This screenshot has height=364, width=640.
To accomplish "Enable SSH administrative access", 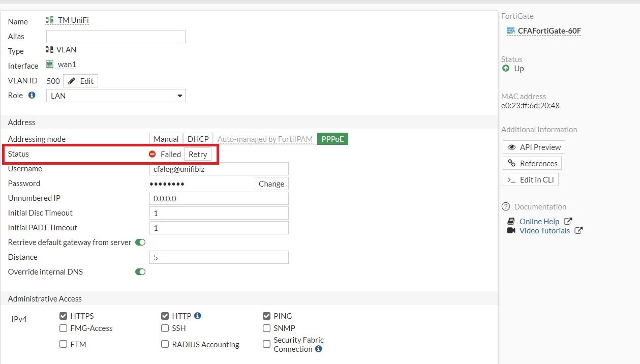I will 165,328.
